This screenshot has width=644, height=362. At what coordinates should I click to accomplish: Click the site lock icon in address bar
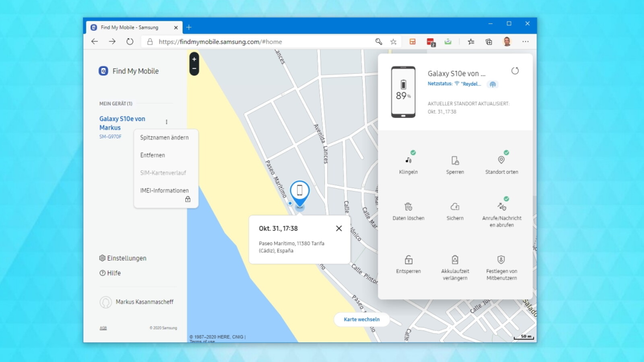tap(150, 41)
